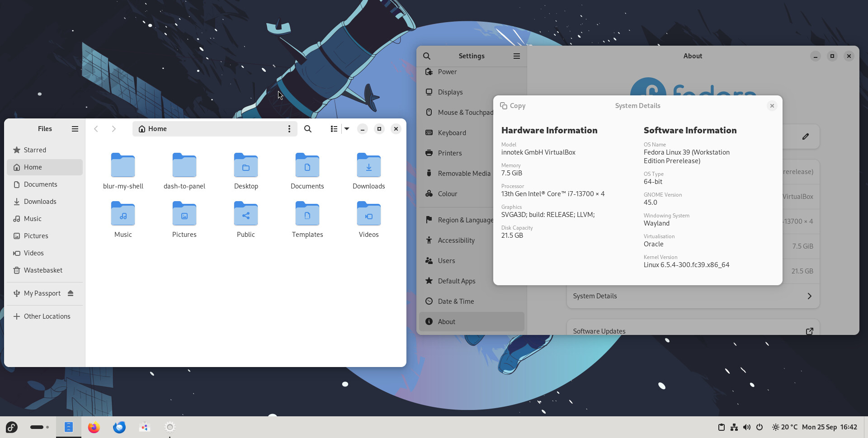Viewport: 868px width, 438px height.
Task: Close the System Details dialog
Action: coord(772,106)
